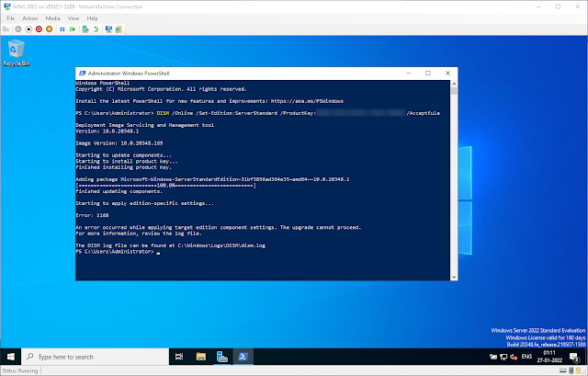The width and height of the screenshot is (588, 376).
Task: Minimize the PowerShell window
Action: click(x=409, y=74)
